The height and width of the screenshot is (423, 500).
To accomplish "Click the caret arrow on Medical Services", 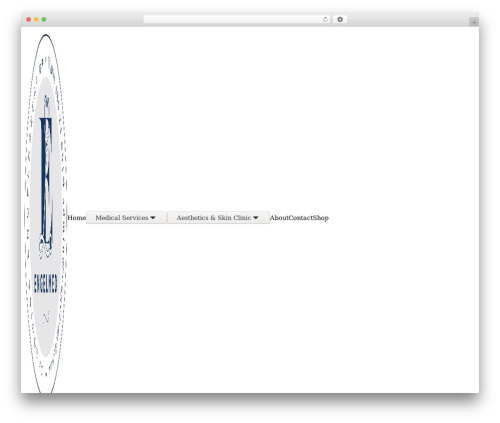I will point(153,218).
